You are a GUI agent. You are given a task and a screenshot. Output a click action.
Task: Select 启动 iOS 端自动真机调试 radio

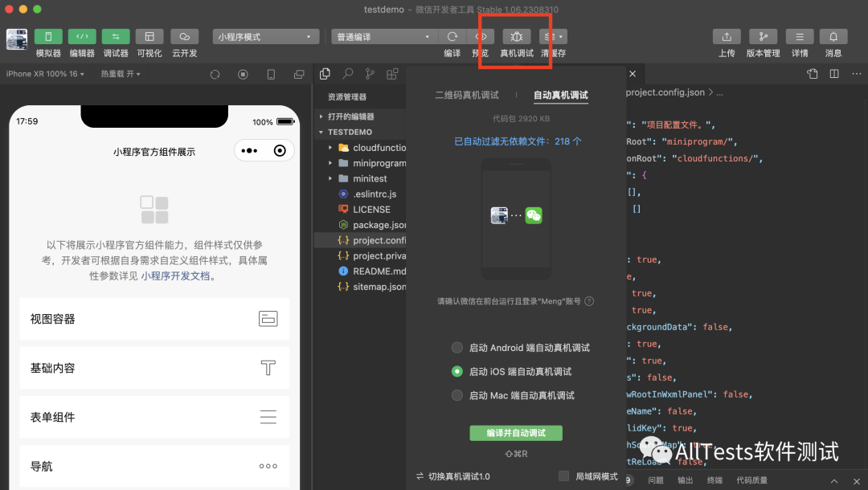tap(457, 371)
